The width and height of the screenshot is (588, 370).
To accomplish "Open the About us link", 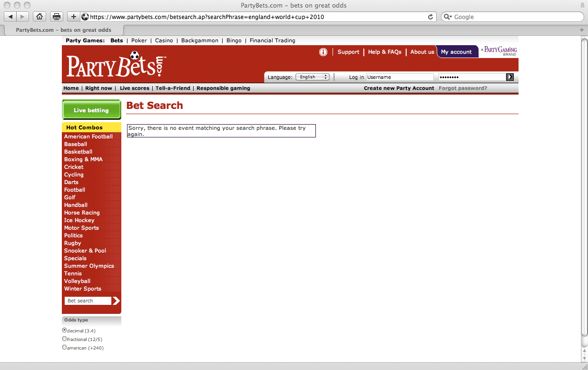I will tap(422, 52).
